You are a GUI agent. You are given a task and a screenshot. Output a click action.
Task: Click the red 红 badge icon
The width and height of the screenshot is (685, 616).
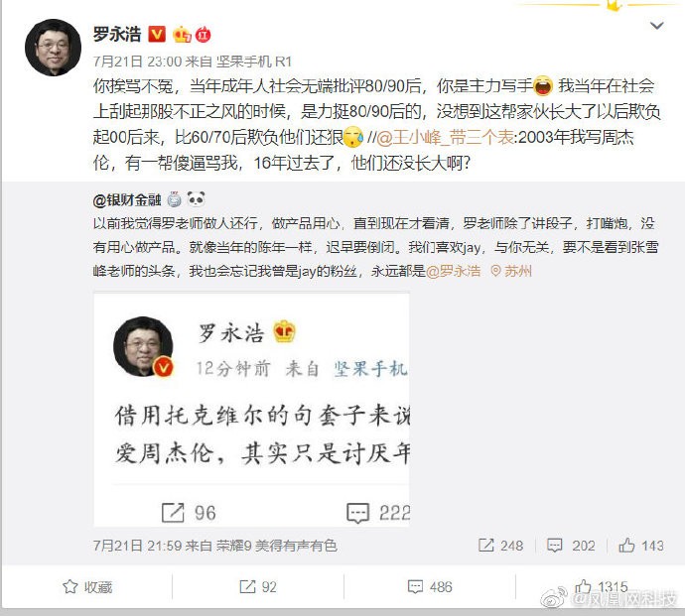[x=204, y=34]
